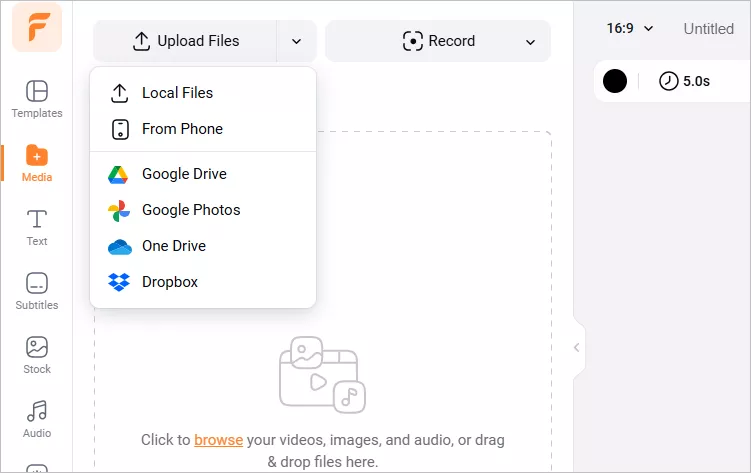Open the Audio sidebar panel
This screenshot has height=473, width=751.
pyautogui.click(x=37, y=419)
